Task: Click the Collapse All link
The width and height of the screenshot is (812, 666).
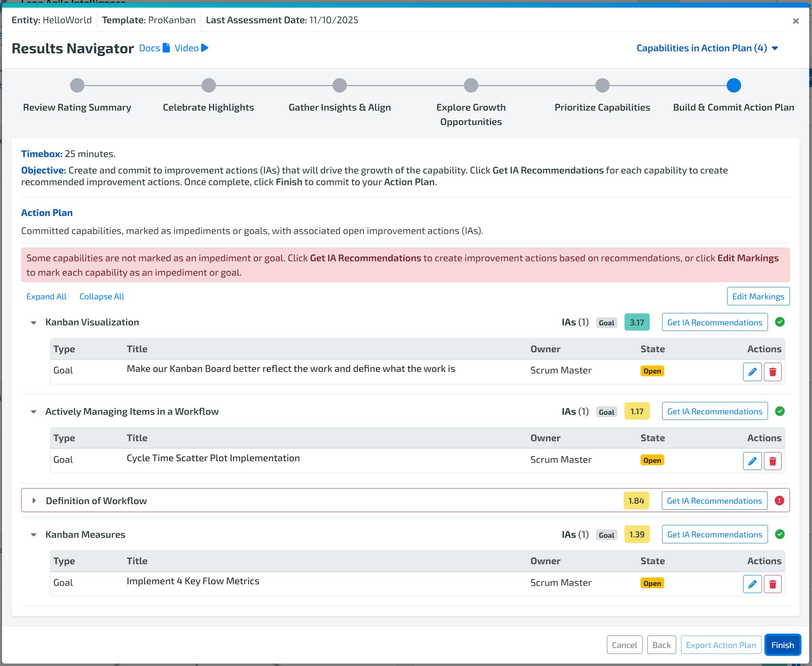Action: point(102,297)
